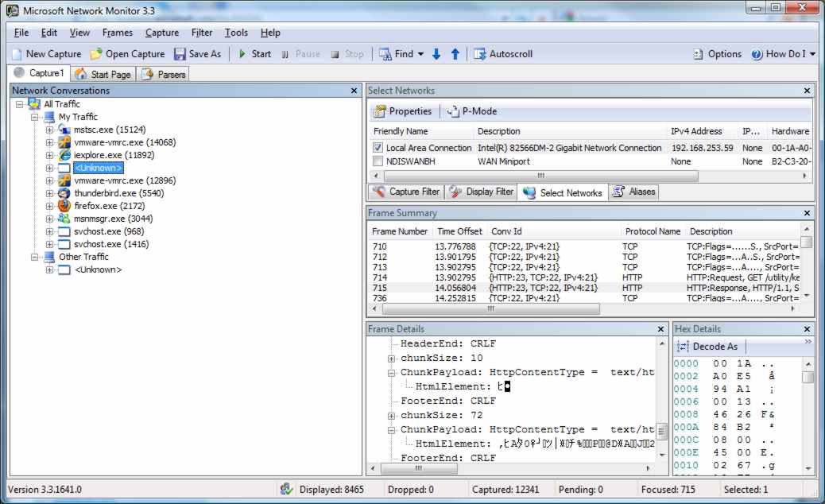
Task: Select the mstsc.exe (15124) process icon
Action: tap(64, 130)
